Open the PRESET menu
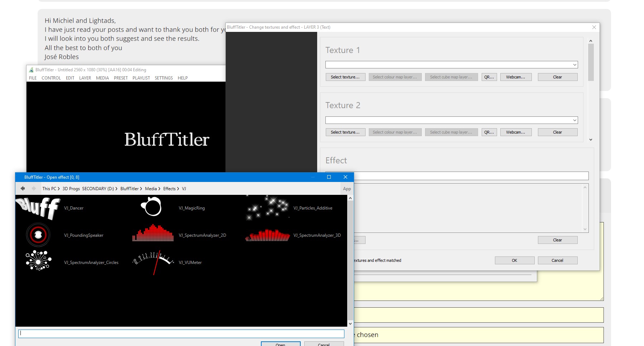 pos(121,78)
